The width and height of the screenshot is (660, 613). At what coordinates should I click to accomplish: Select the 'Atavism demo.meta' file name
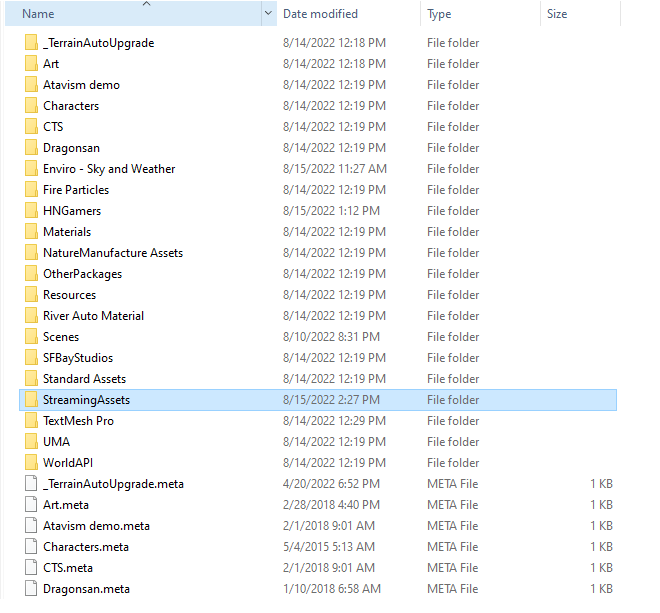[96, 526]
